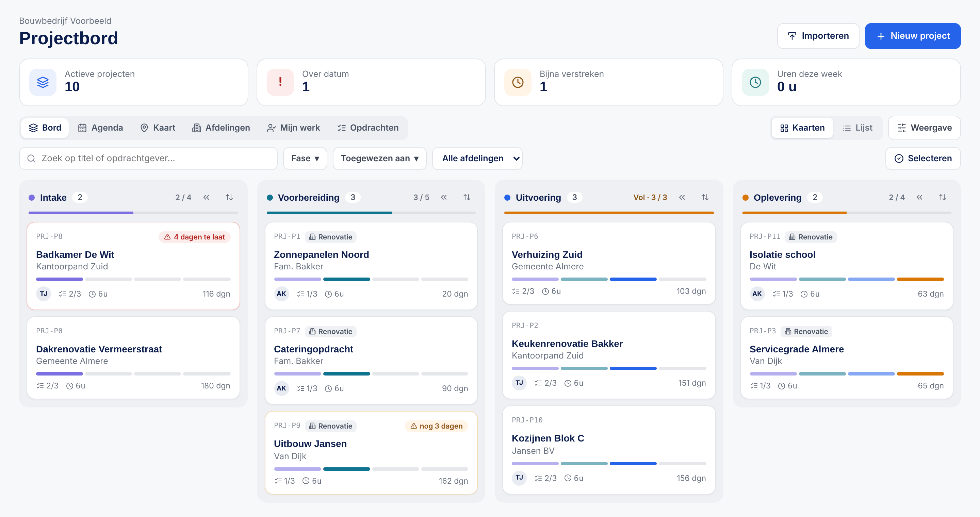Image resolution: width=980 pixels, height=517 pixels.
Task: Open the Alle afdelingen dropdown
Action: pos(477,159)
